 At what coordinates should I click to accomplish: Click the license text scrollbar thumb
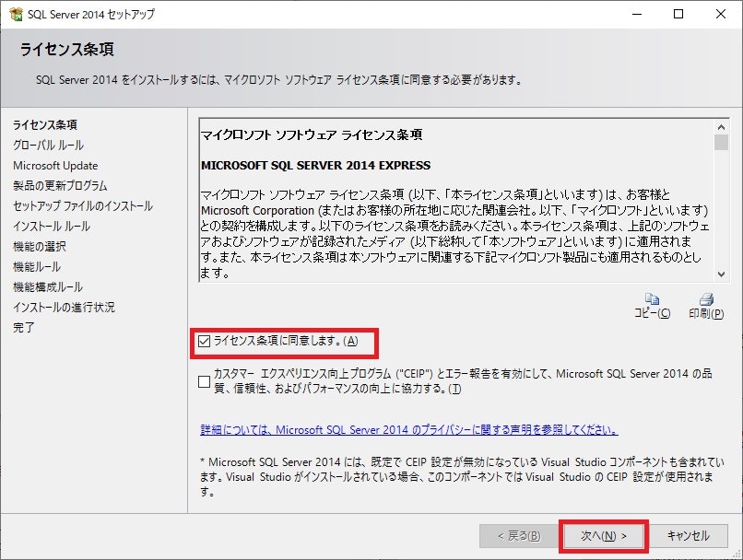pyautogui.click(x=721, y=142)
